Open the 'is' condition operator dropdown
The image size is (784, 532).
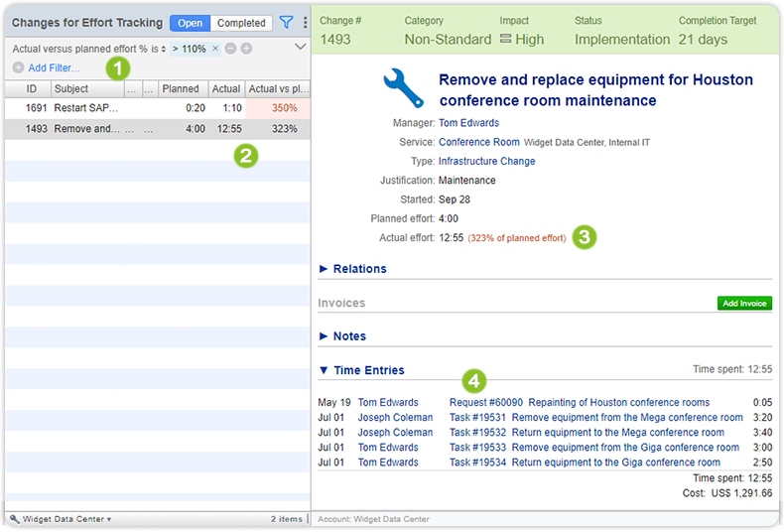point(159,49)
